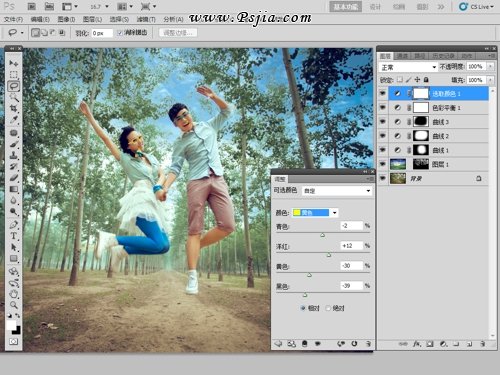The width and height of the screenshot is (500, 375).
Task: Select the Crop tool
Action: click(x=13, y=108)
